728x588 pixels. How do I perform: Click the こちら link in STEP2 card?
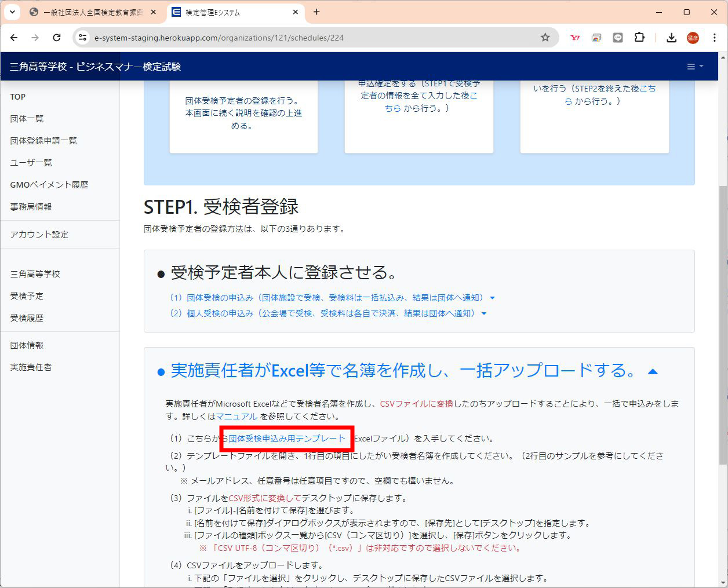click(432, 101)
